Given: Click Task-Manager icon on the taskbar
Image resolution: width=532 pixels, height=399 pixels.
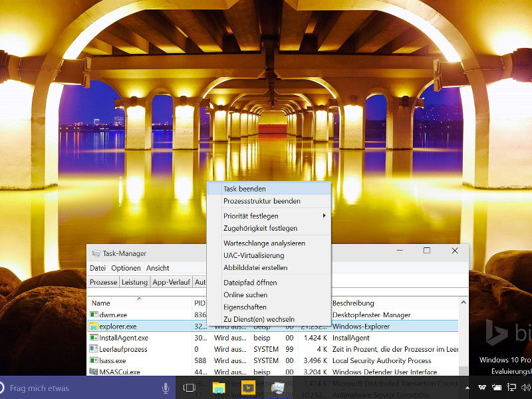Looking at the screenshot, I should (x=277, y=388).
